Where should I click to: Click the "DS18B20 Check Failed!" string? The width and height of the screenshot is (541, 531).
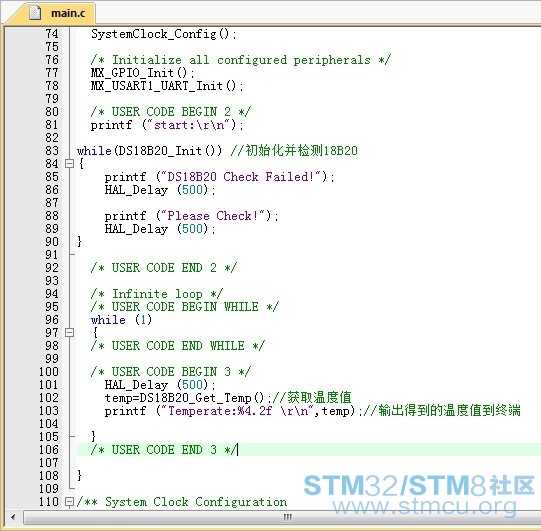(x=241, y=177)
